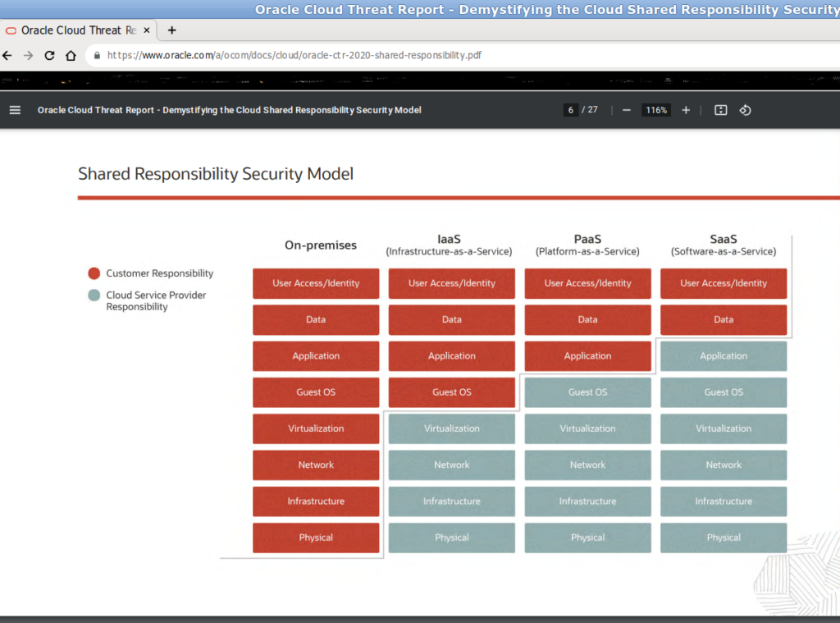840x623 pixels.
Task: Click the total page count "/ 27"
Action: (x=590, y=110)
